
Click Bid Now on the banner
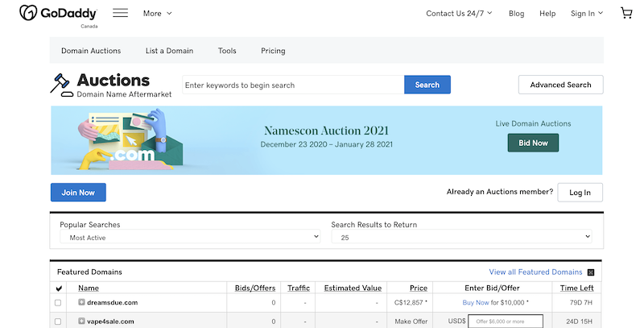533,143
